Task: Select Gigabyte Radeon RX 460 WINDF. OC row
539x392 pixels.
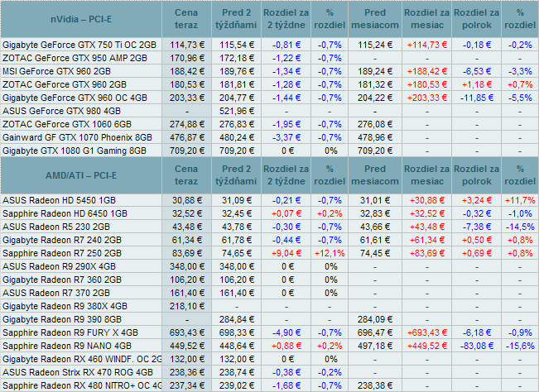Action: [x=82, y=359]
